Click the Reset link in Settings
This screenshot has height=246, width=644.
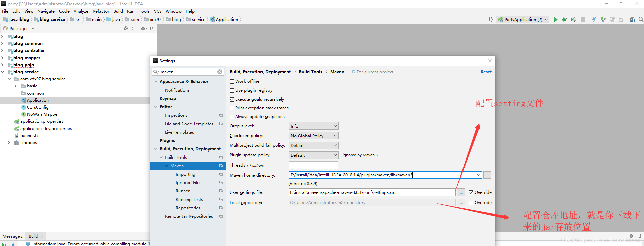click(x=486, y=72)
